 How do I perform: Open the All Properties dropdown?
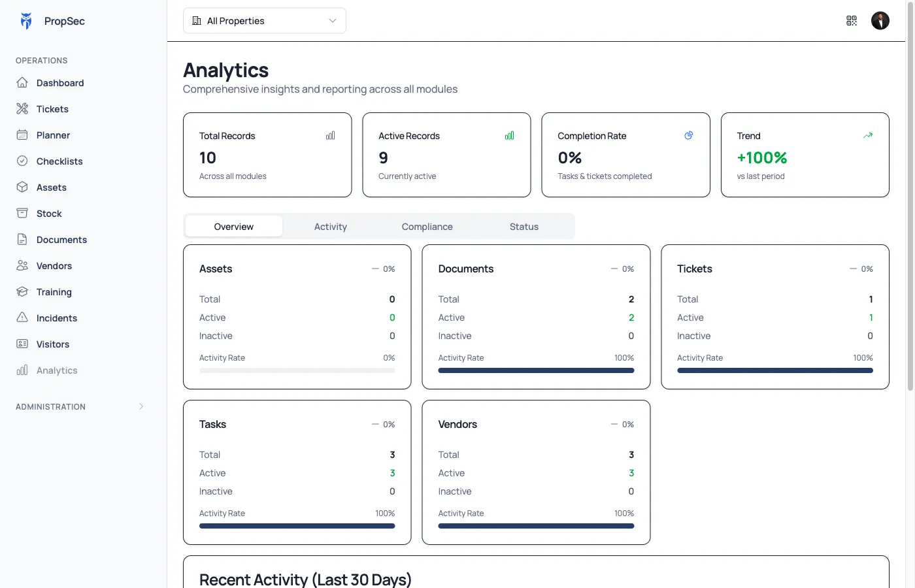(265, 21)
